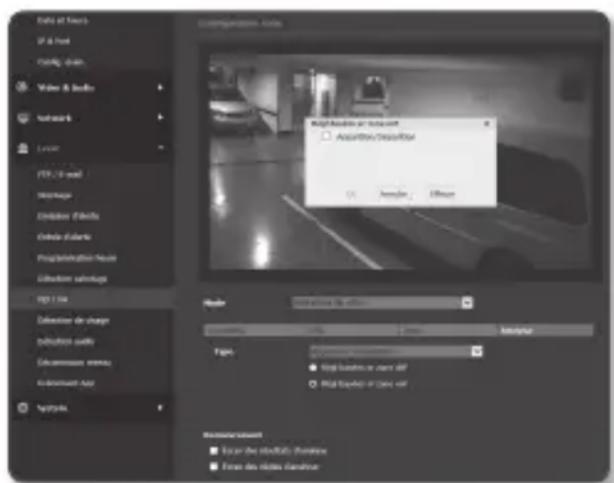The image size is (614, 483).
Task: Open the Mode dropdown list
Action: coord(466,301)
